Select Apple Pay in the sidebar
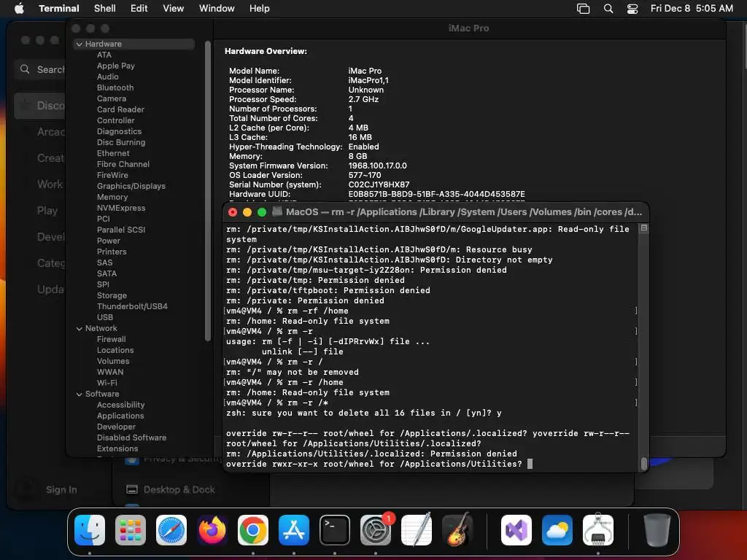The width and height of the screenshot is (747, 560). click(x=116, y=66)
